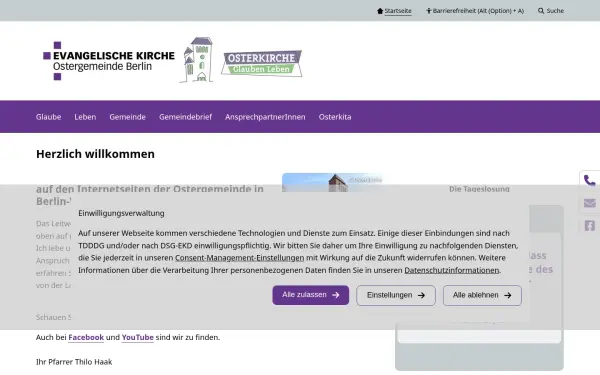Click the Osterkirche Glauben Leben banner

point(262,63)
